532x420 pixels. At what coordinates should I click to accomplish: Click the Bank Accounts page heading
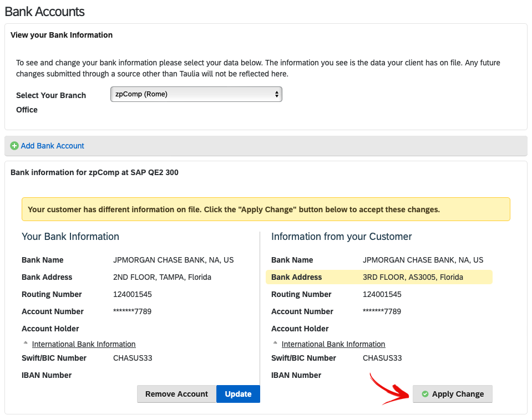tap(44, 12)
